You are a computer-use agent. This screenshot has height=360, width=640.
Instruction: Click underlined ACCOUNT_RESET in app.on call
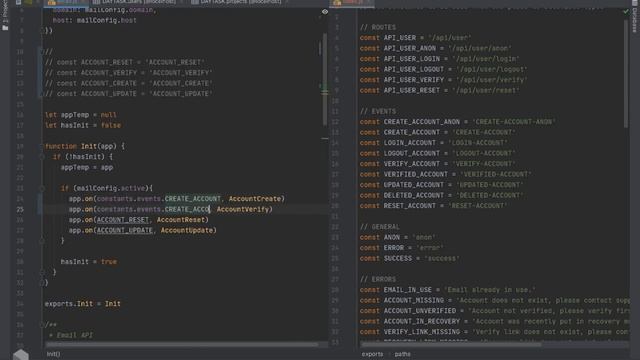coord(122,220)
